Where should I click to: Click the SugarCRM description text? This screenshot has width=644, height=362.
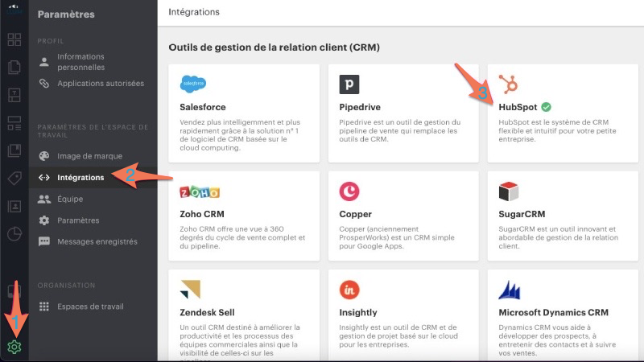click(558, 237)
